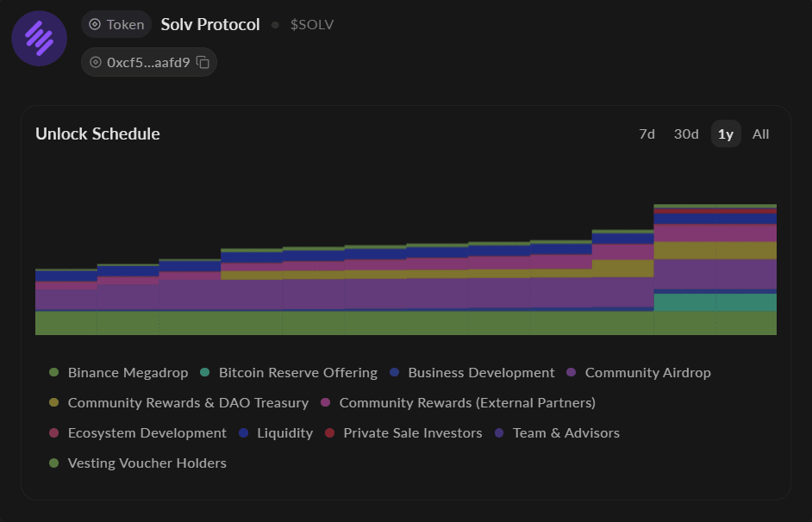Viewport: 812px width, 522px height.
Task: Copy the contract address 0xcf5...aafd9
Action: (x=203, y=62)
